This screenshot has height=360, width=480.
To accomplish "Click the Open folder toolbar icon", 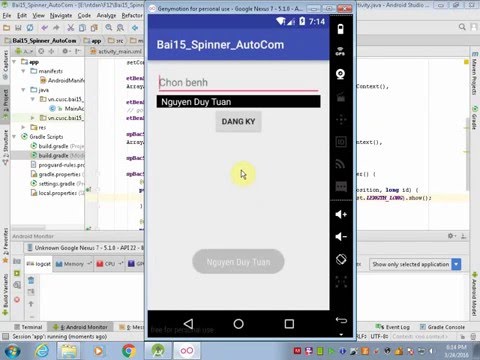I will click(x=6, y=28).
